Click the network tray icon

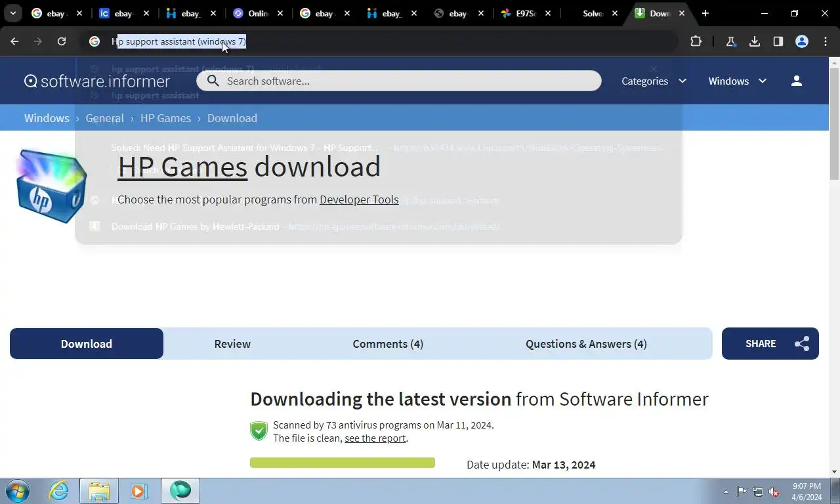click(758, 492)
